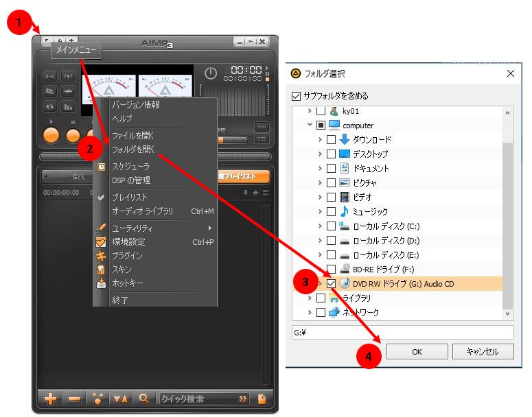
Task: Check the ダウンロード folder checkbox
Action: pyautogui.click(x=331, y=140)
